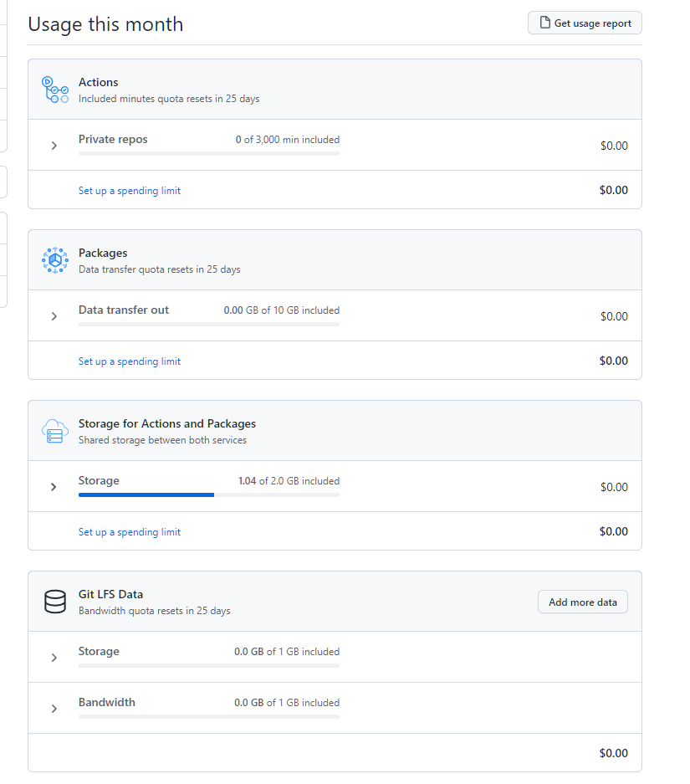Click the Actions workflow icon

pos(54,89)
